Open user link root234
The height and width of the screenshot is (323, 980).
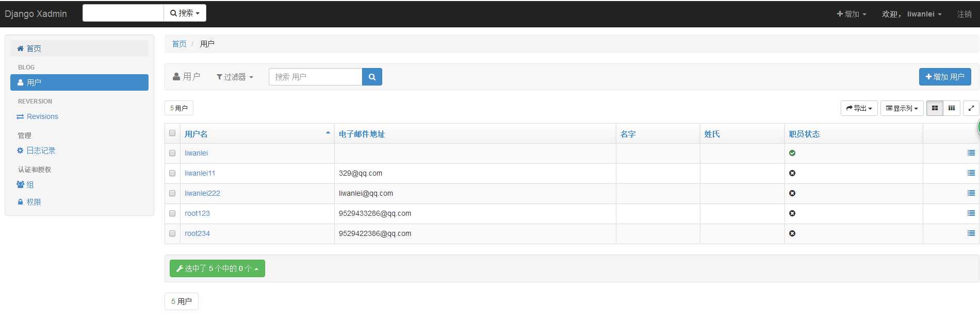coord(197,233)
